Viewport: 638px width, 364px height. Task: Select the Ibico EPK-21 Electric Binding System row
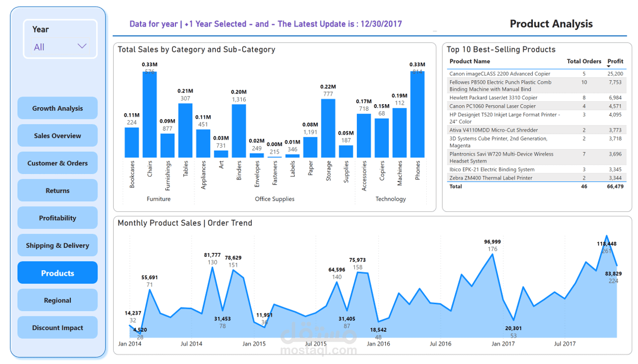coord(537,169)
